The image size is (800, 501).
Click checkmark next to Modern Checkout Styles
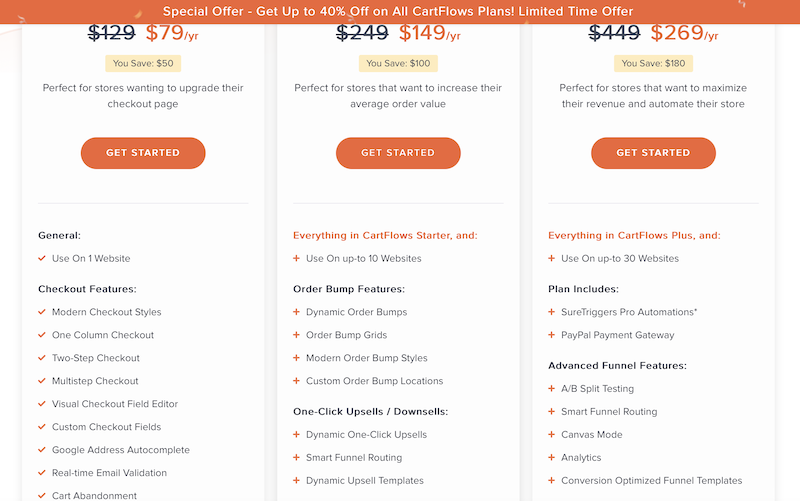(x=42, y=312)
